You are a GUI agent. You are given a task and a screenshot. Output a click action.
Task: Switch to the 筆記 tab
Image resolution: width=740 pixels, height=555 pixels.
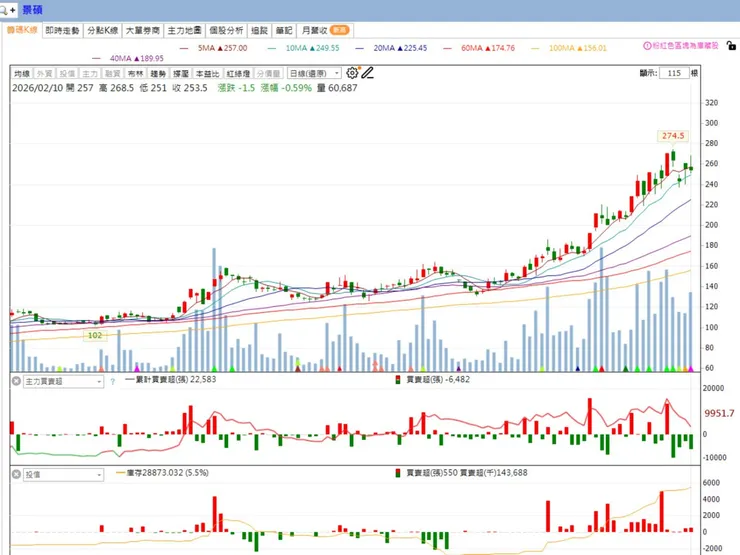tap(284, 31)
